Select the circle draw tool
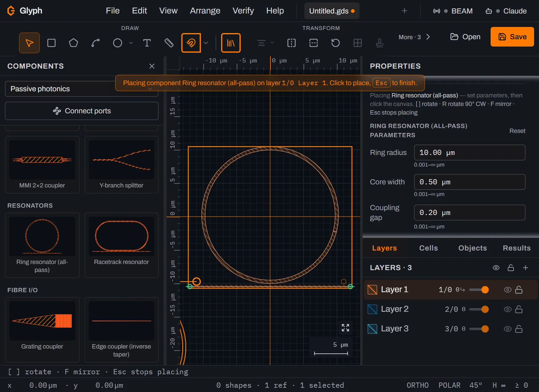 coord(118,43)
